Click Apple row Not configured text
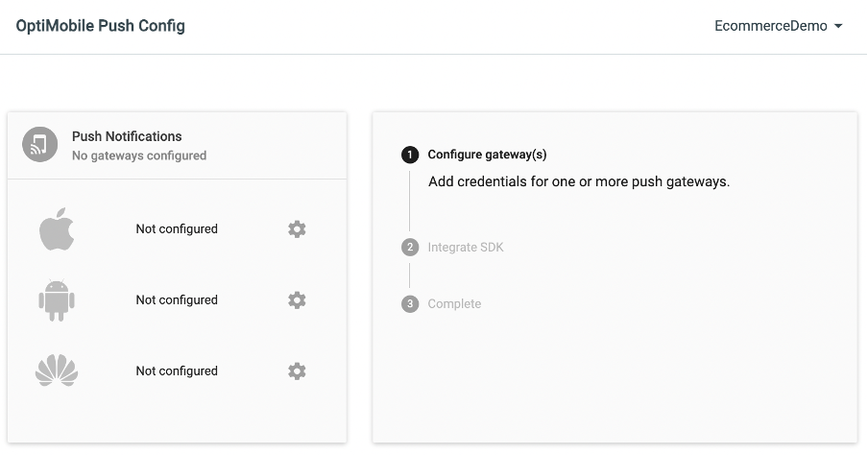 point(177,229)
